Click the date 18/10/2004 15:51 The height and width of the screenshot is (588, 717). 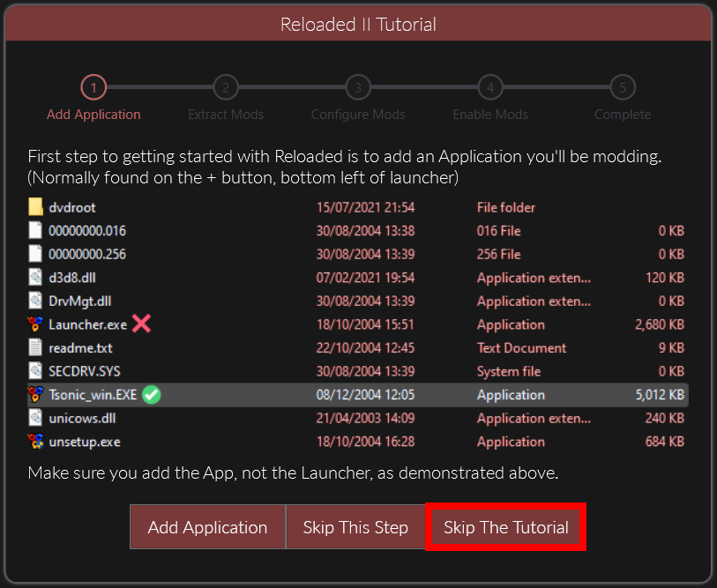[x=365, y=324]
